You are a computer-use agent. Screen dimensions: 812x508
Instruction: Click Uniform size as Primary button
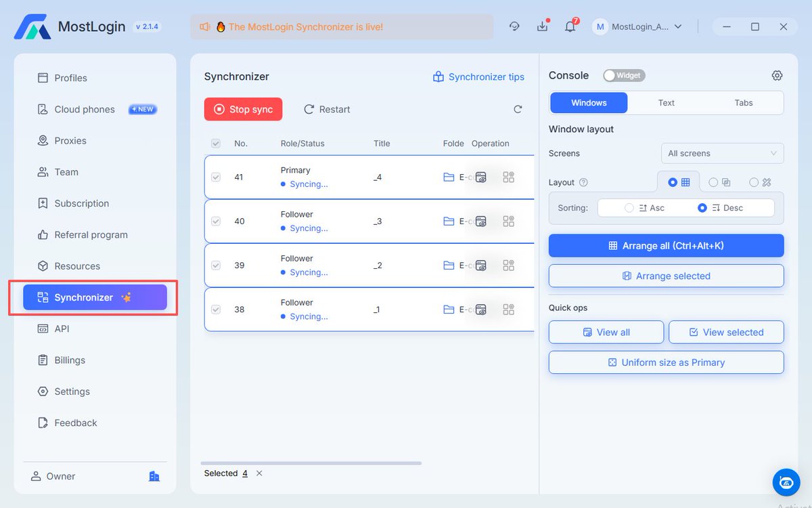(x=666, y=362)
